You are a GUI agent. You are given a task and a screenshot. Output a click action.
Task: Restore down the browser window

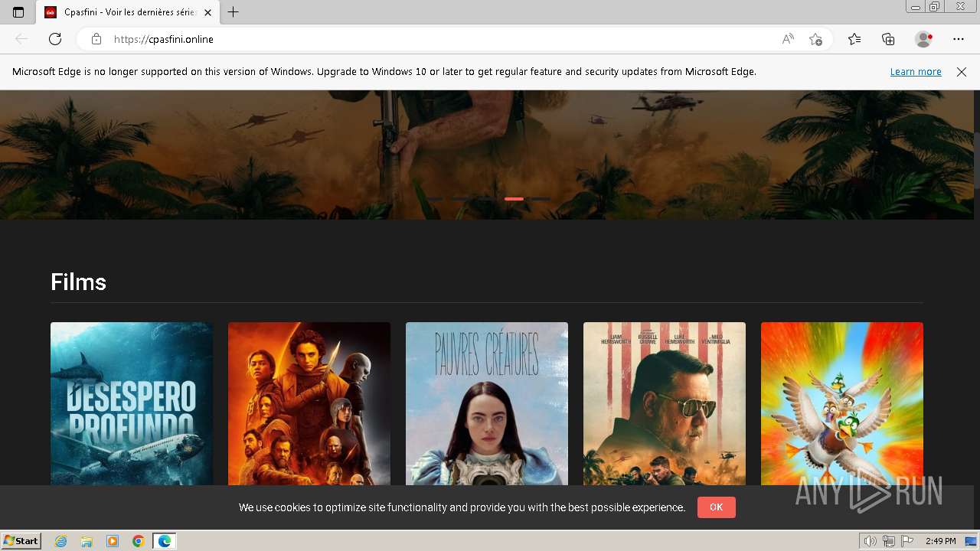[x=934, y=7]
